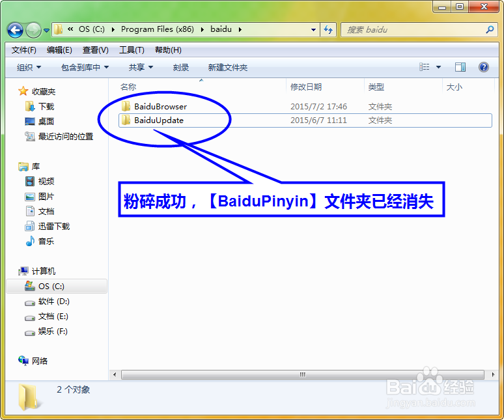Image resolution: width=504 pixels, height=420 pixels.
Task: Click the scrollbar left arrow
Action: (x=115, y=374)
